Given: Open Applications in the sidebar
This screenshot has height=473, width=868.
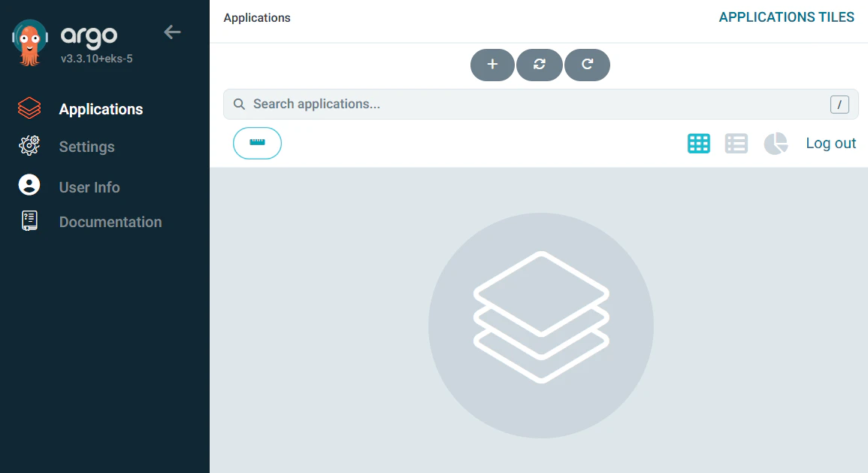Looking at the screenshot, I should tap(101, 109).
